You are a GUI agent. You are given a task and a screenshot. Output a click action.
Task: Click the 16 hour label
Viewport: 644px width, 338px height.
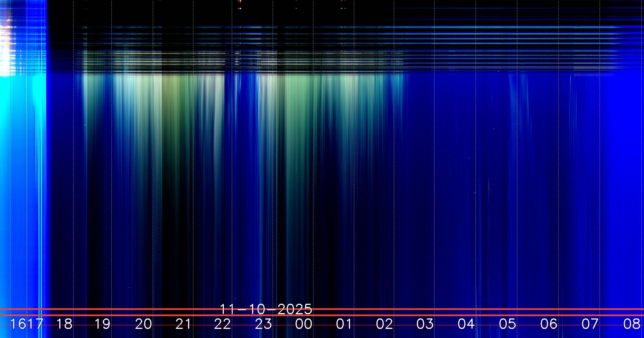point(18,324)
